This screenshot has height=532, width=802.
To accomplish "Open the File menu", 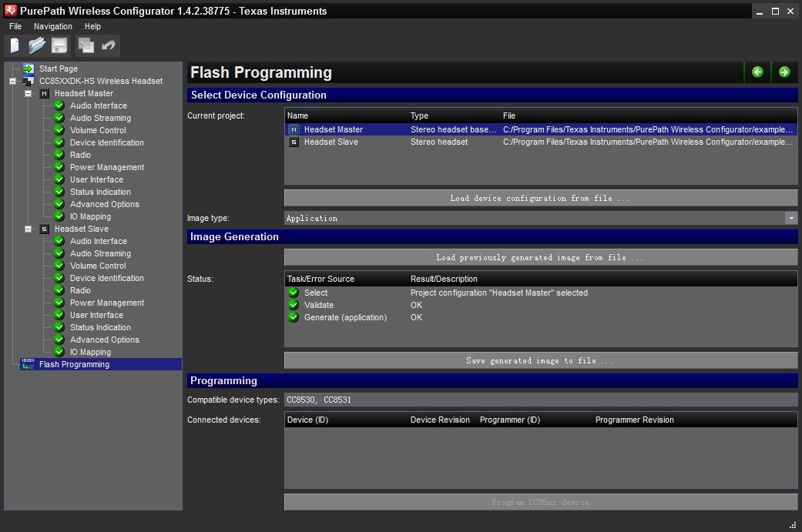I will click(x=15, y=27).
